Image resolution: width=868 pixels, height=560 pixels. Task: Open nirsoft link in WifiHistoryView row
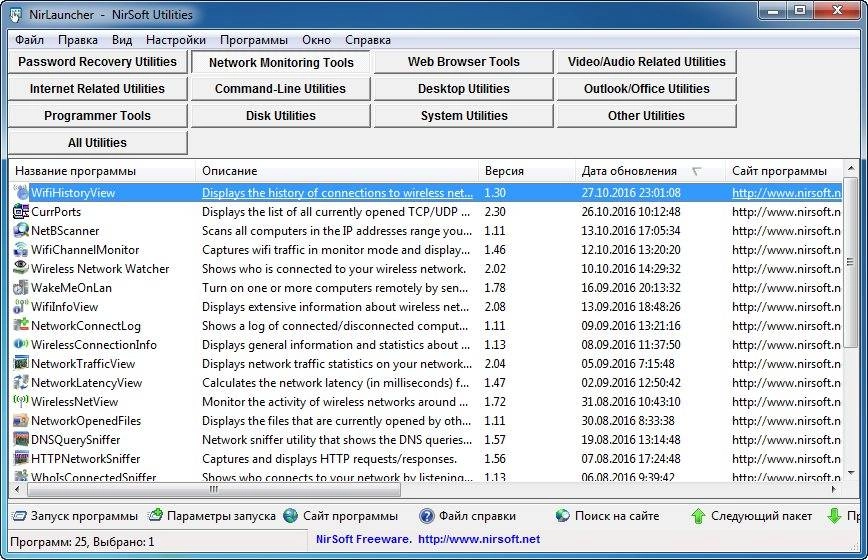pyautogui.click(x=787, y=193)
